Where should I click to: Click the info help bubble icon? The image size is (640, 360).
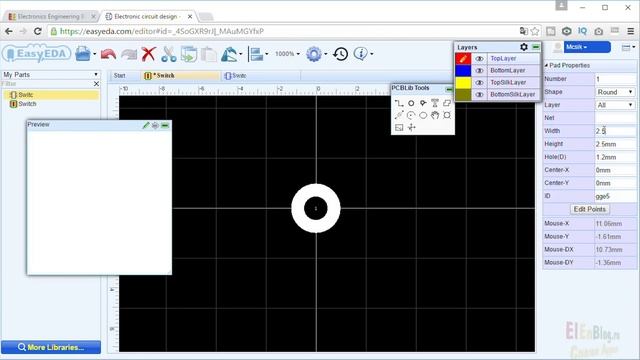(360, 53)
